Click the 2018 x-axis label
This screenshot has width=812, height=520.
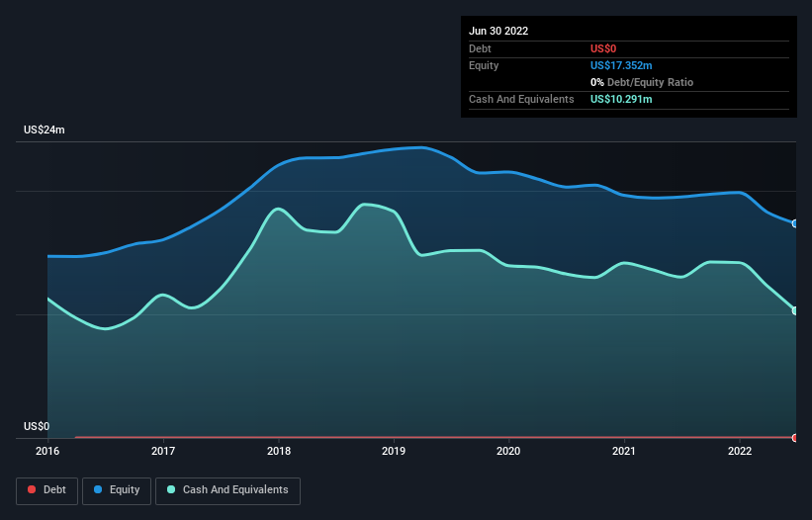279,451
